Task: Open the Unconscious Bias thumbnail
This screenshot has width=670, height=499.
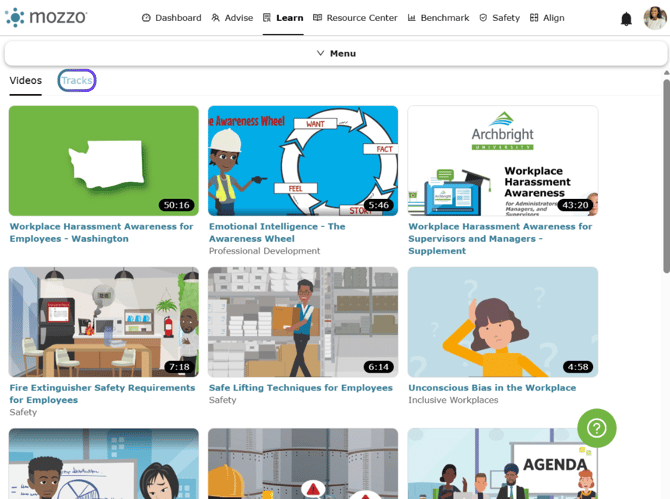Action: pos(503,322)
